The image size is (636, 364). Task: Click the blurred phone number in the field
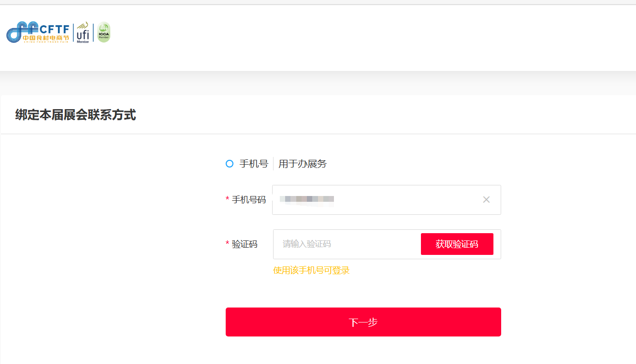(309, 199)
